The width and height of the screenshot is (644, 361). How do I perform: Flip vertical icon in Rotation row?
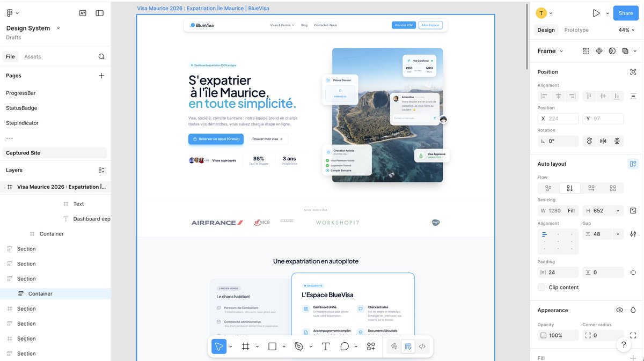pos(617,141)
